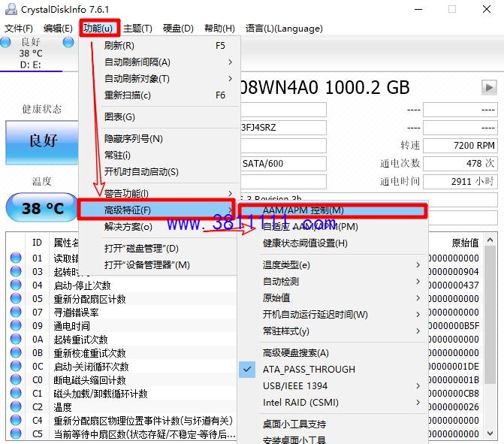Viewport: 504px width, 444px height.
Task: Choose 桌面小工具支持 item
Action: pos(332,424)
